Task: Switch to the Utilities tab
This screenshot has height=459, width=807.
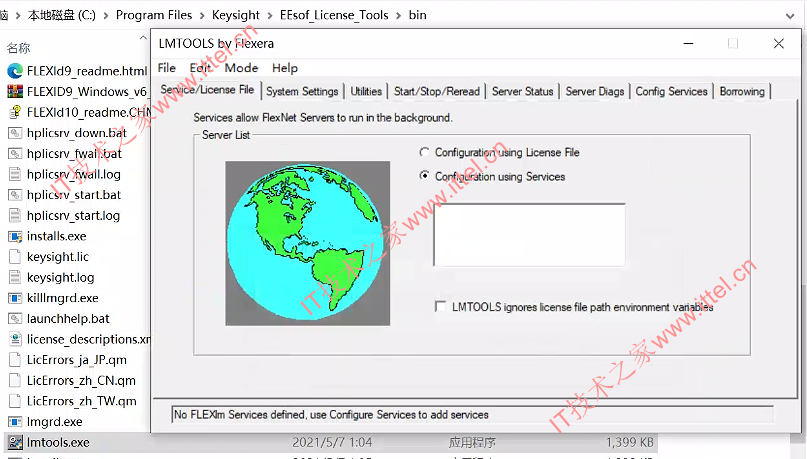Action: (366, 92)
